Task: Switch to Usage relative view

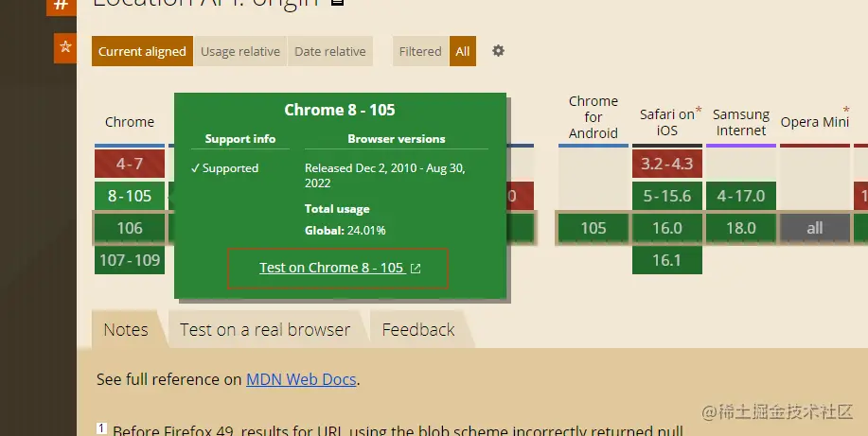Action: point(240,51)
